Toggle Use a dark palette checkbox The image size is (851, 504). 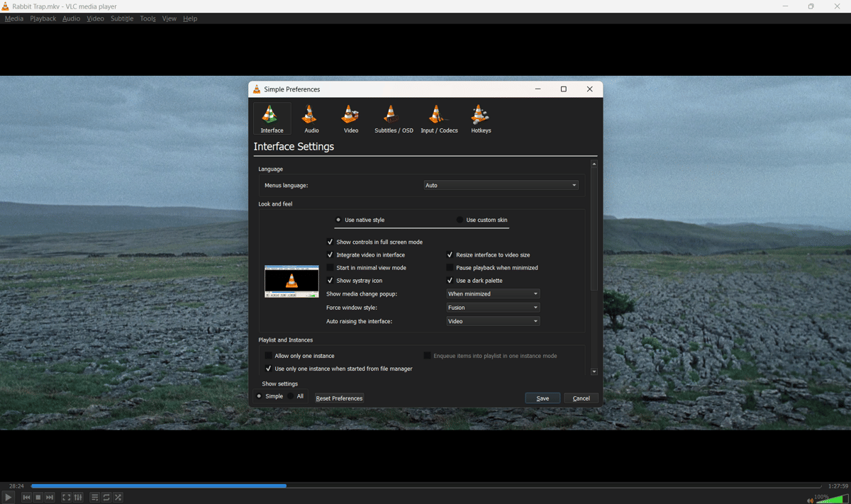coord(450,280)
